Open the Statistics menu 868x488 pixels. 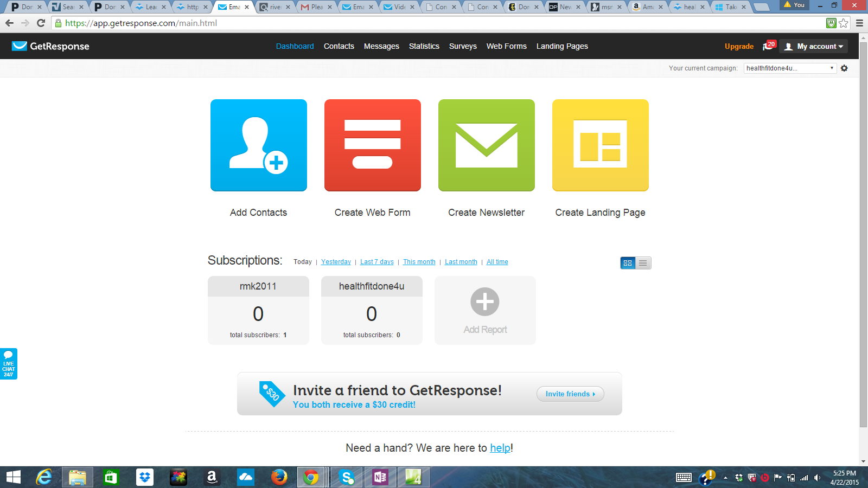pyautogui.click(x=424, y=46)
